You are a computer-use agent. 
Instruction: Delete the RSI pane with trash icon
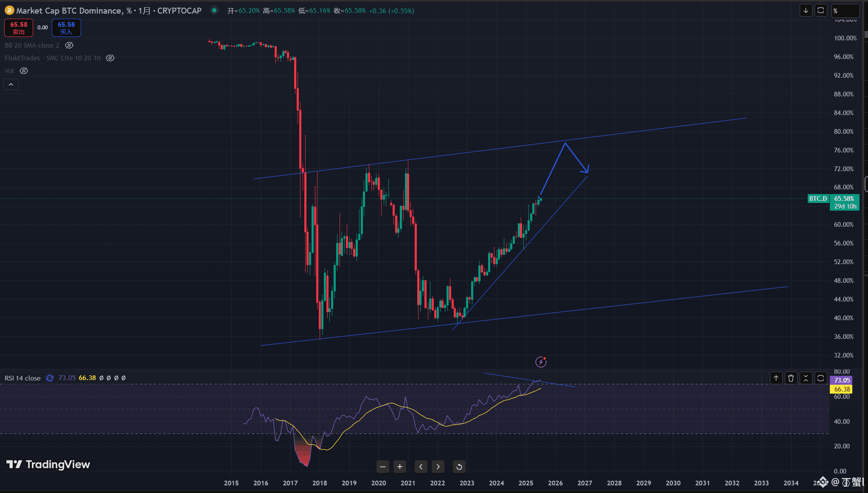[791, 378]
